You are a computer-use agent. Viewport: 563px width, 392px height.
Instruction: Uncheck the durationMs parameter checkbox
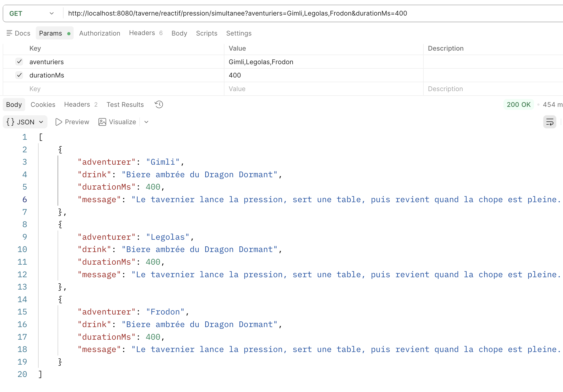[19, 75]
